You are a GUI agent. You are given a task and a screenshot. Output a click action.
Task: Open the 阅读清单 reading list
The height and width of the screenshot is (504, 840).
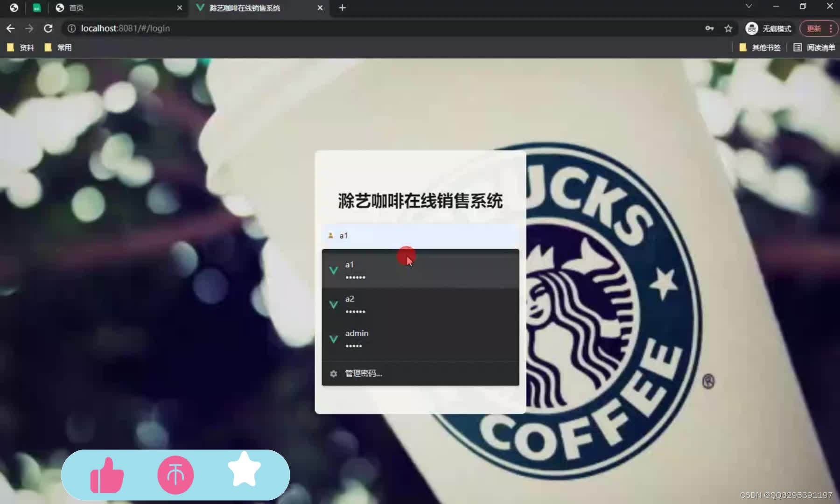[x=814, y=48]
